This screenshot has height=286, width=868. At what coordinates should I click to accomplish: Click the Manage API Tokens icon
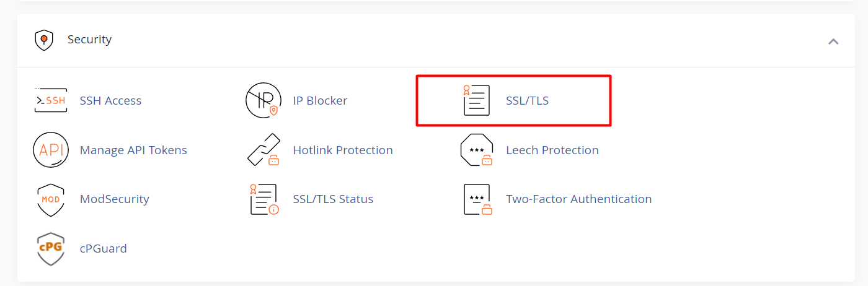coord(50,150)
